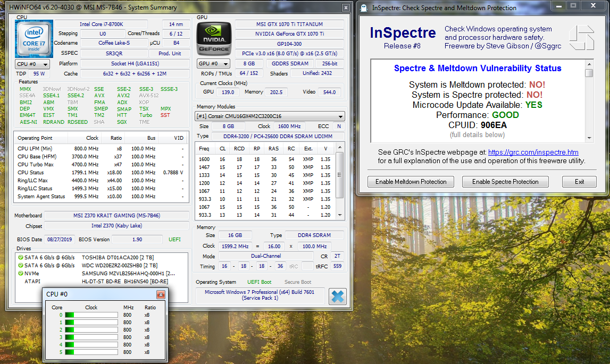Click the green status icon for TOSHIBA drive
The width and height of the screenshot is (610, 364).
(21, 257)
